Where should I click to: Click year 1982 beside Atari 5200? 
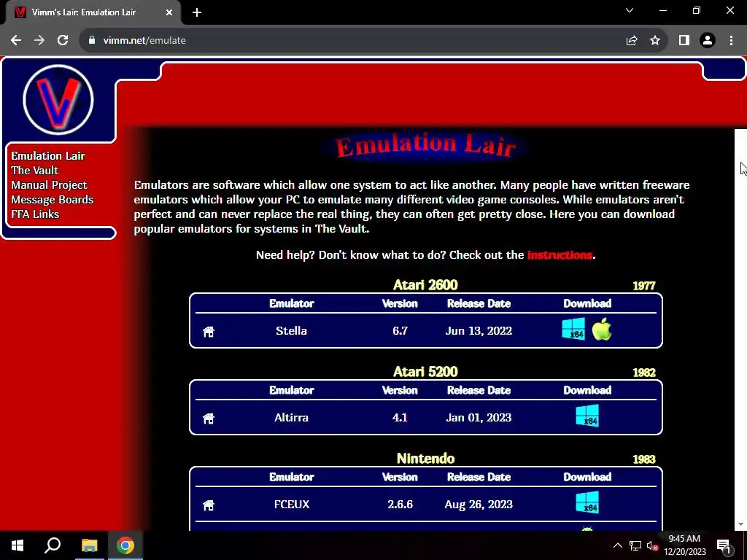click(x=644, y=373)
